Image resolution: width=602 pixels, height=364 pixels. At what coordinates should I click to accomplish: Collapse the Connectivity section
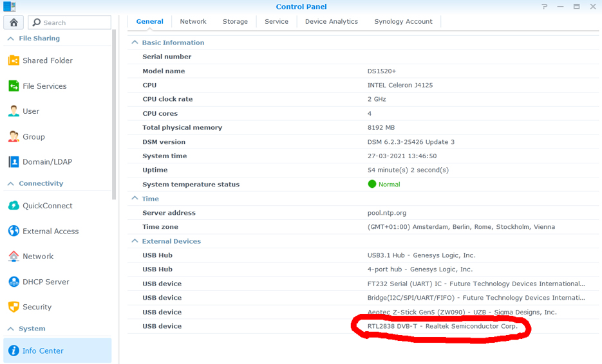point(11,184)
